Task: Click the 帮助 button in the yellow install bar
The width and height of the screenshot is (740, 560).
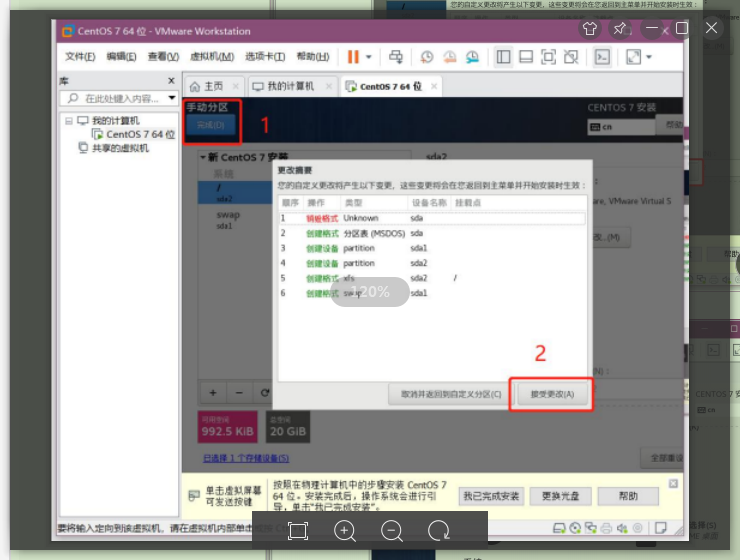Action: [628, 496]
